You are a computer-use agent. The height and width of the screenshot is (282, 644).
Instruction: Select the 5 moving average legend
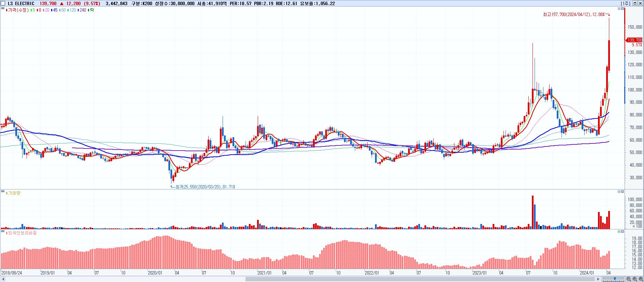pyautogui.click(x=33, y=10)
